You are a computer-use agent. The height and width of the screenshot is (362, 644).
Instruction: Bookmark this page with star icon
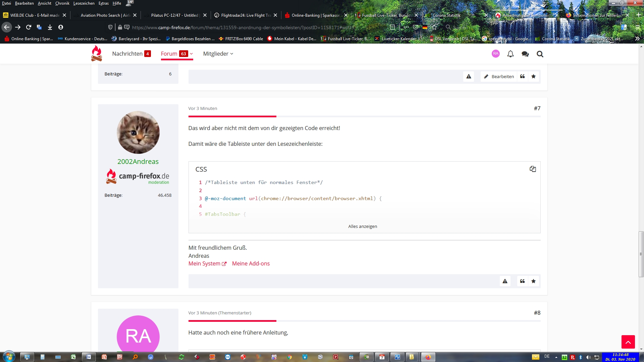coord(435,27)
